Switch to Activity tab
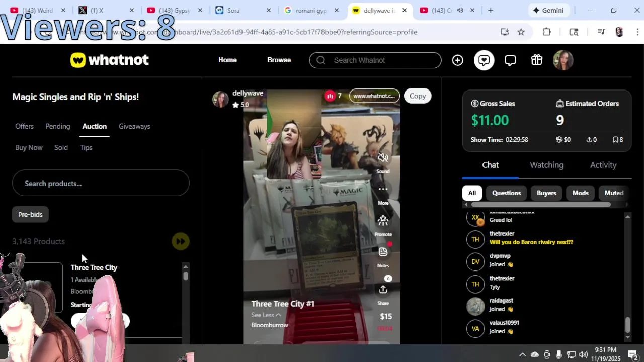 [x=603, y=165]
